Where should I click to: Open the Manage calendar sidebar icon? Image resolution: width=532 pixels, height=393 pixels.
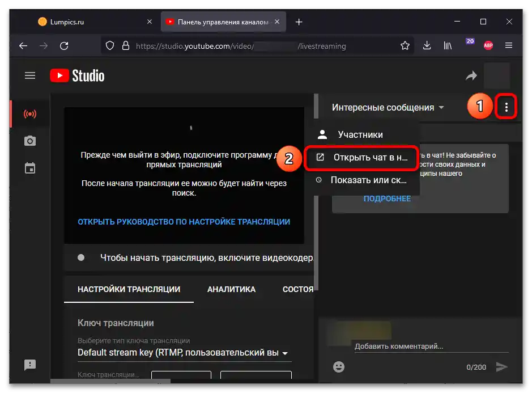[x=30, y=168]
